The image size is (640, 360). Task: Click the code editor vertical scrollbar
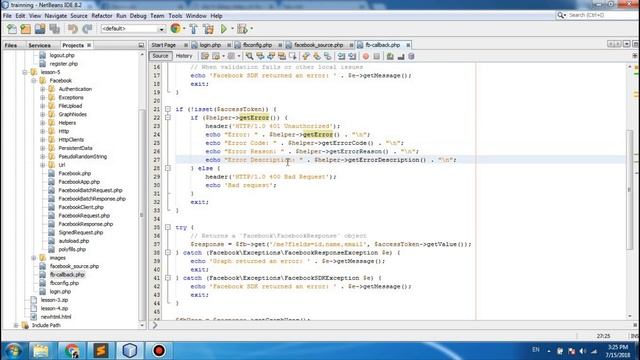click(x=630, y=191)
